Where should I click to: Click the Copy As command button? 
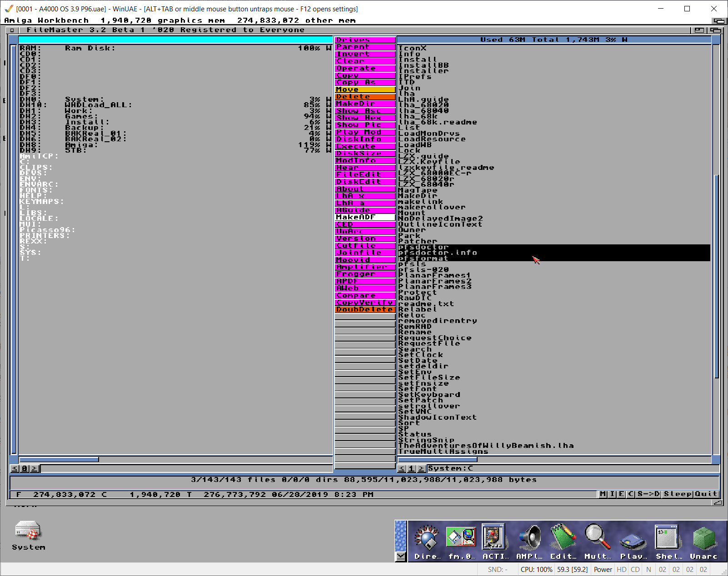pyautogui.click(x=365, y=82)
